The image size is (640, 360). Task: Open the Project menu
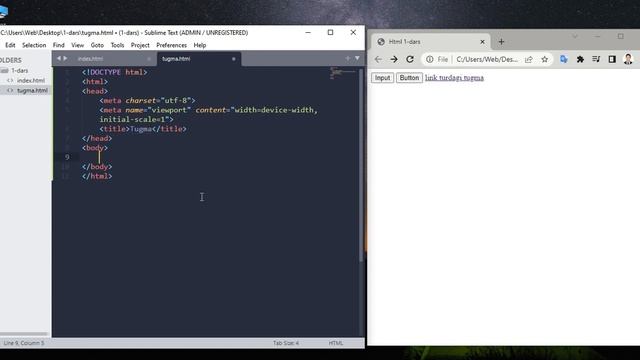tap(140, 45)
